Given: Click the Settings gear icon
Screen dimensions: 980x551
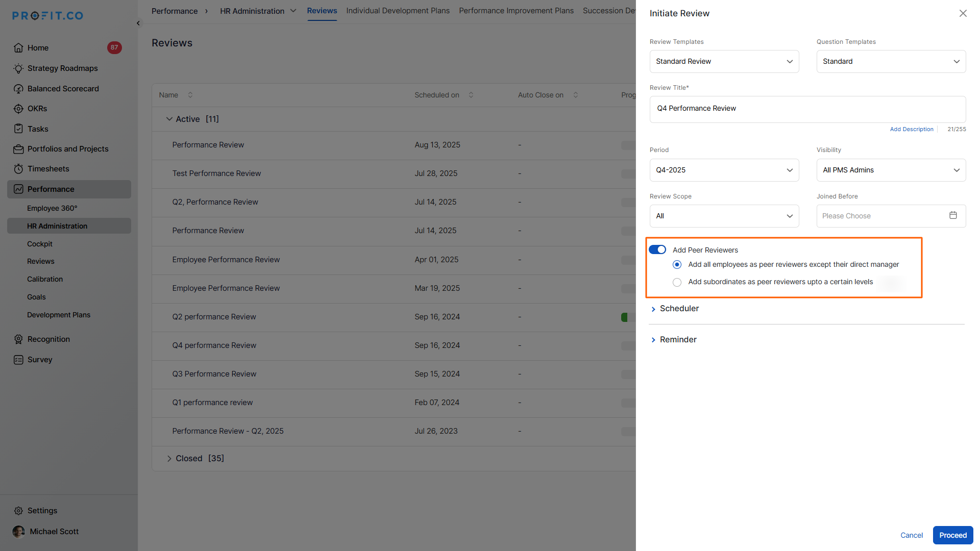Looking at the screenshot, I should click(18, 511).
